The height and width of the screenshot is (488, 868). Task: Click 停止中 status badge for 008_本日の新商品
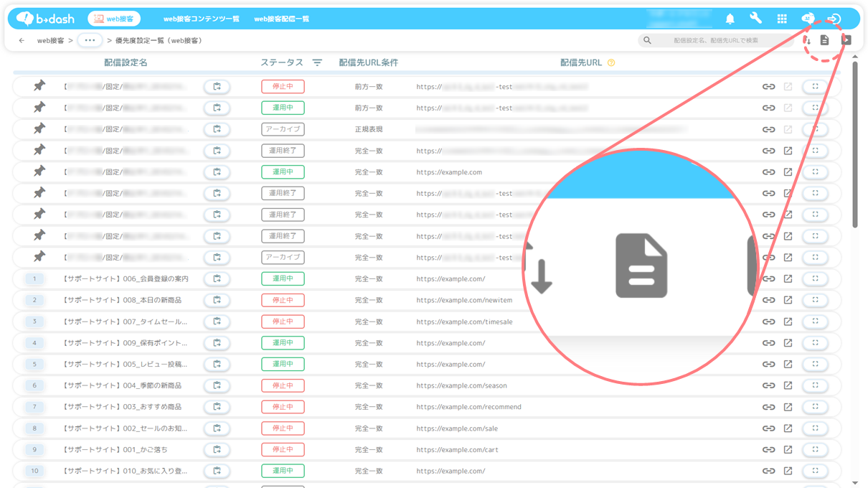click(283, 300)
